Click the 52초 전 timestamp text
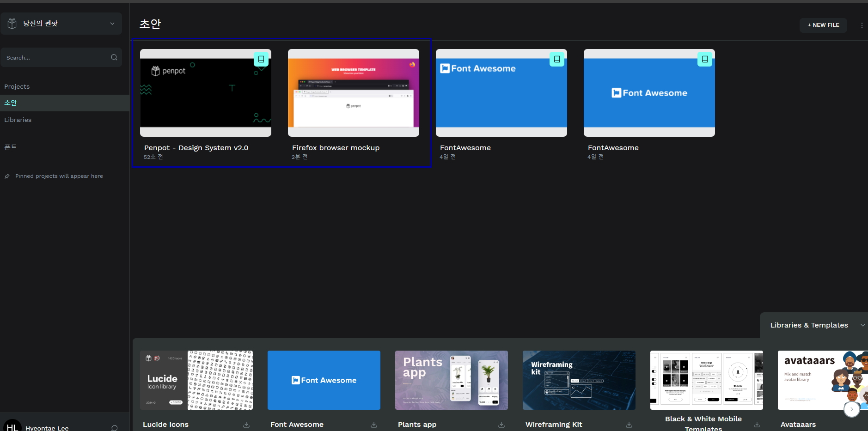The height and width of the screenshot is (431, 868). pyautogui.click(x=153, y=157)
